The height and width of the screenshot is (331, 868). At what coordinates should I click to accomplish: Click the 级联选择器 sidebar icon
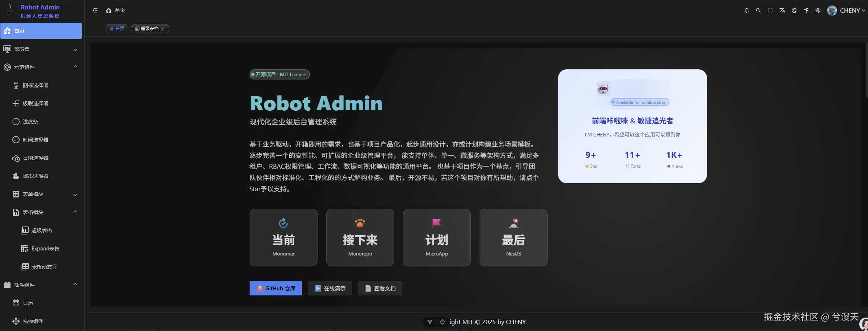16,103
